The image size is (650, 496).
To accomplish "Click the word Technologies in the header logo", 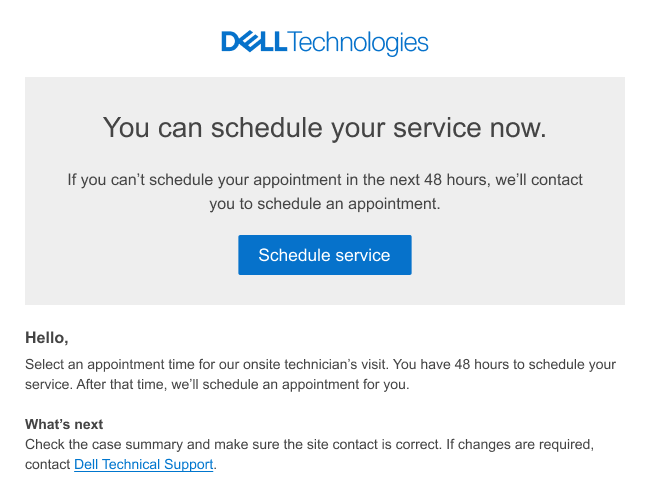I will pos(358,43).
